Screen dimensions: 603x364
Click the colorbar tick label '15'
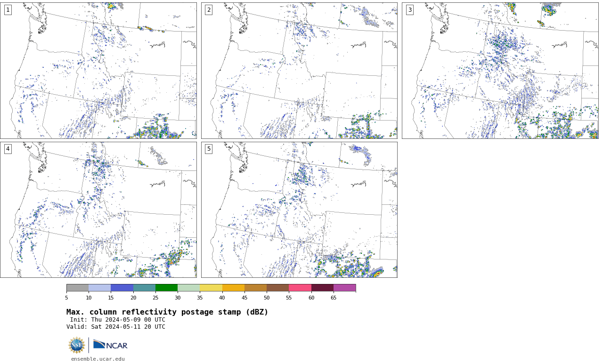pos(111,298)
